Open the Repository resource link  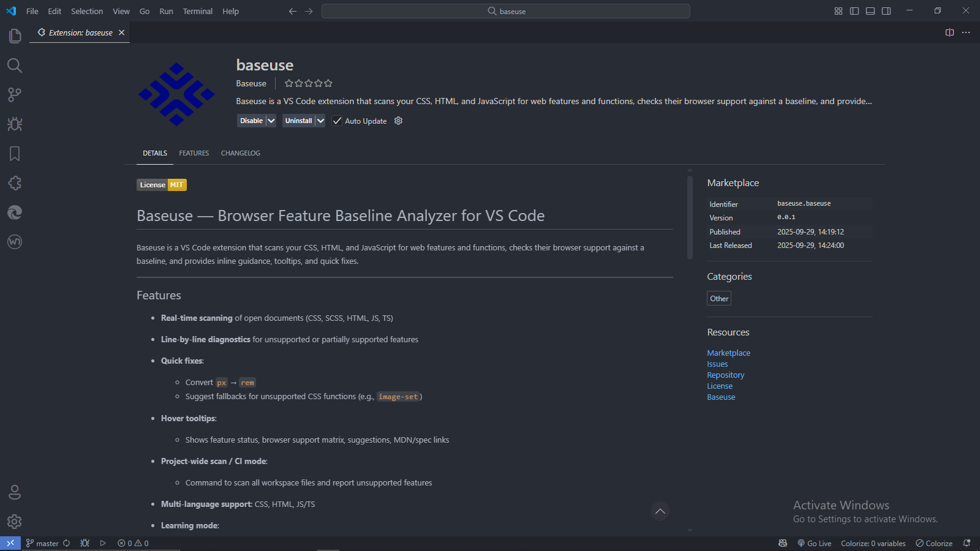click(725, 375)
